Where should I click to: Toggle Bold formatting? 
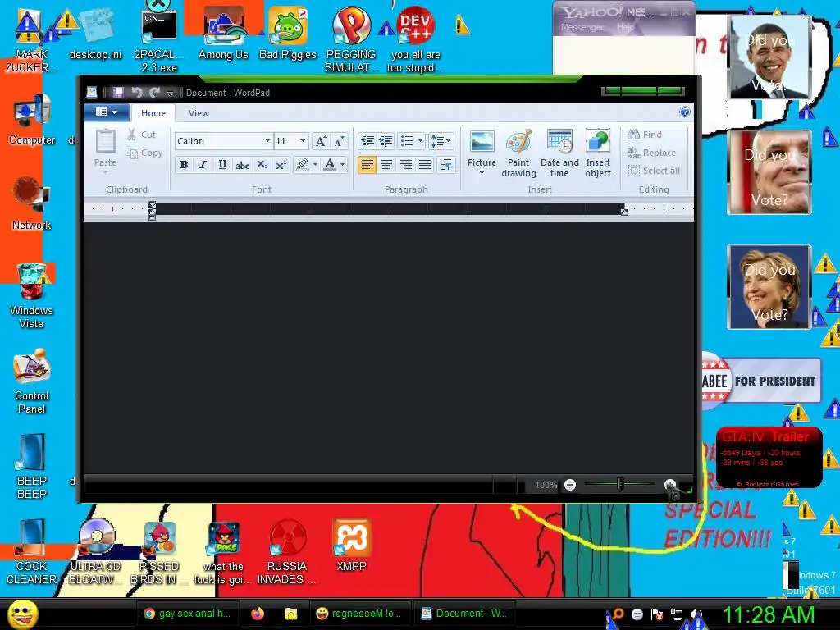coord(184,164)
